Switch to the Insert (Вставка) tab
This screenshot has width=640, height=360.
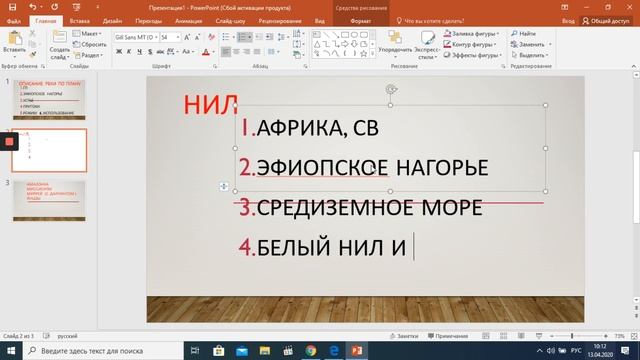(80, 21)
